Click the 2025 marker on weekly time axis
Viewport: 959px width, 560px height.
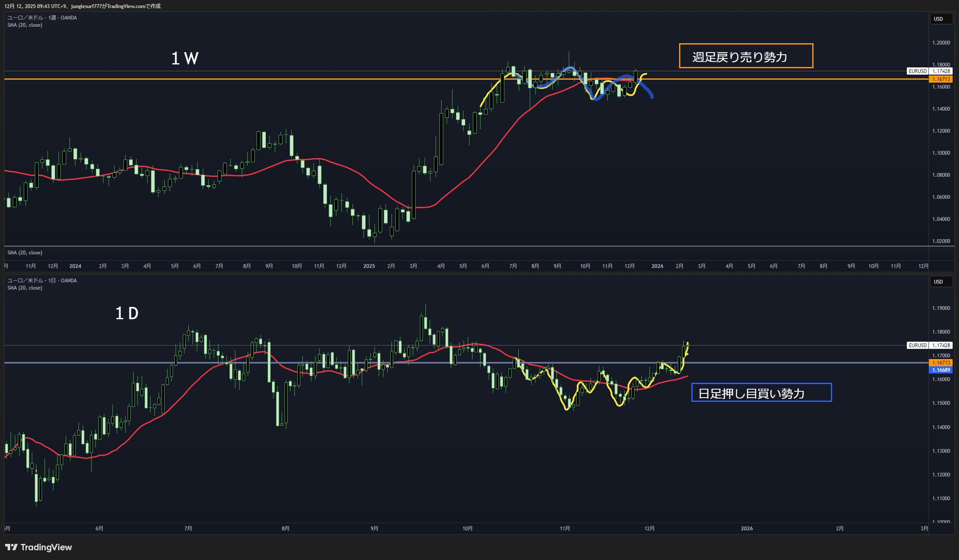tap(369, 266)
